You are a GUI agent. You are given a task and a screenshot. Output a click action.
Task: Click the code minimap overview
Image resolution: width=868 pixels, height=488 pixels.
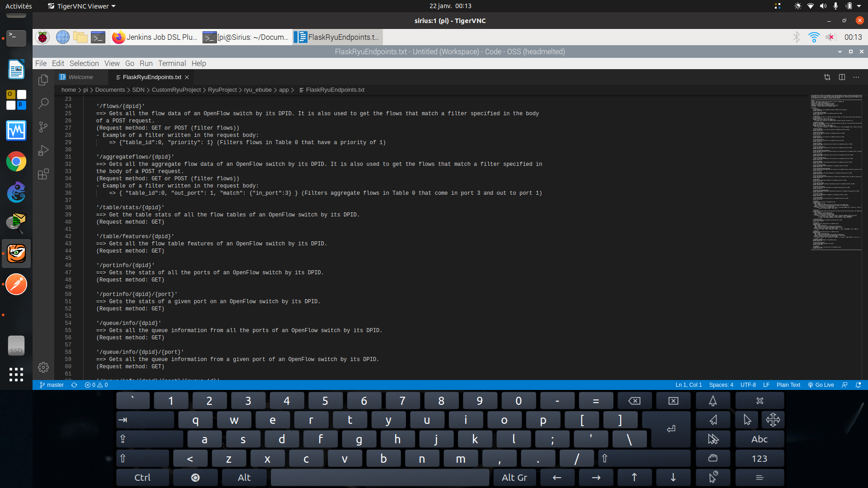pyautogui.click(x=836, y=172)
